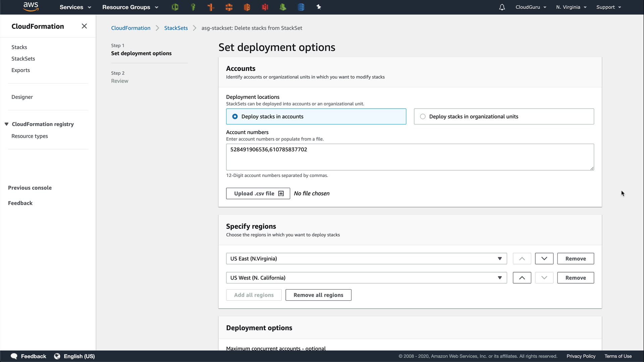Screen dimensions: 644x362
Task: Click the red S3 shortcut icon
Action: point(265,7)
